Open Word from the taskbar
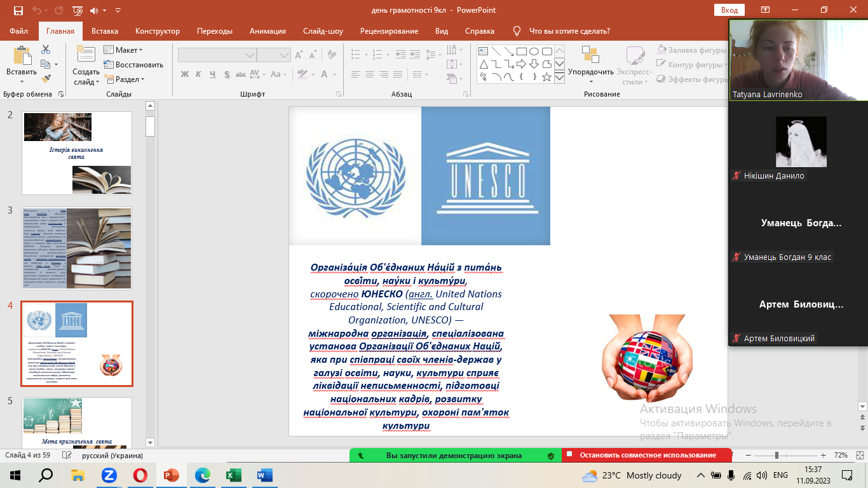The height and width of the screenshot is (488, 868). [264, 475]
